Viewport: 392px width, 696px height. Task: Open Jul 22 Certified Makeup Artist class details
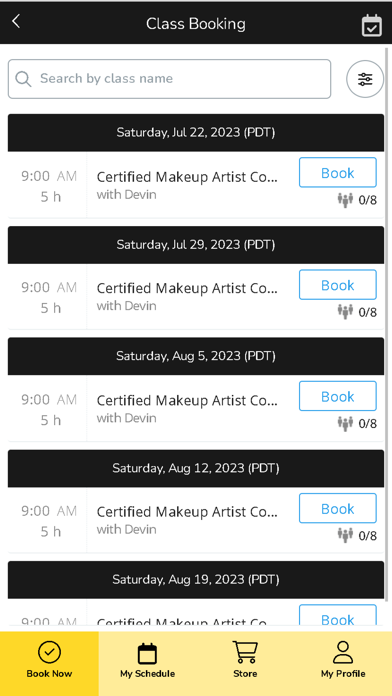tap(187, 177)
